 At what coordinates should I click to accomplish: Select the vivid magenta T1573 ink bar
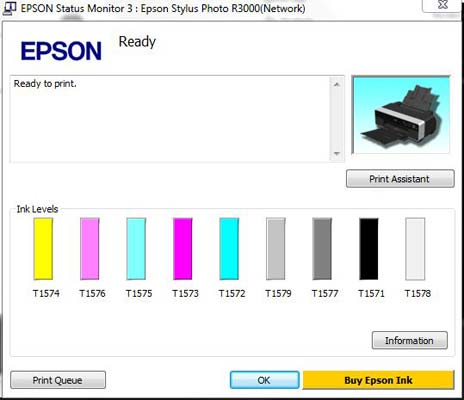[183, 249]
